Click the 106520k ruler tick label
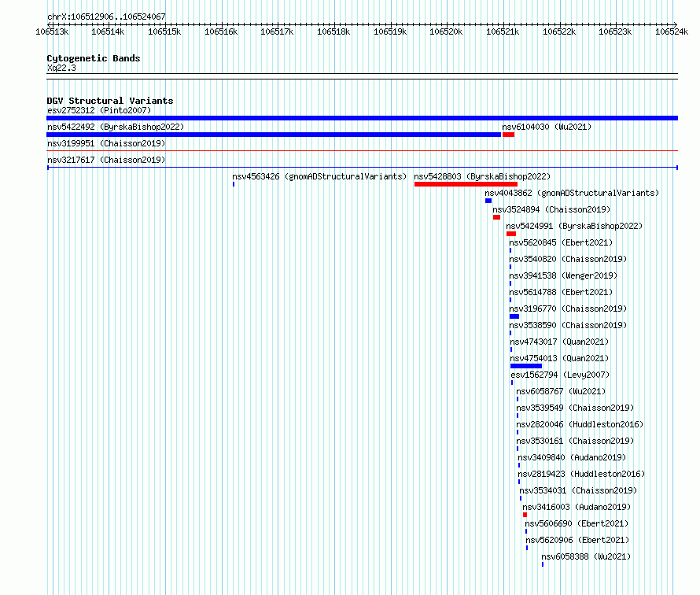Screen dimensions: 700x595 tap(446, 31)
